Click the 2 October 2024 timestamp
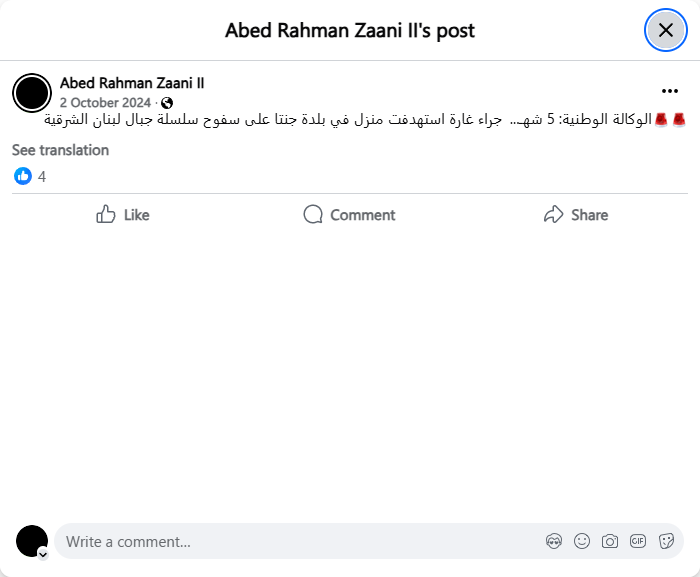 105,103
